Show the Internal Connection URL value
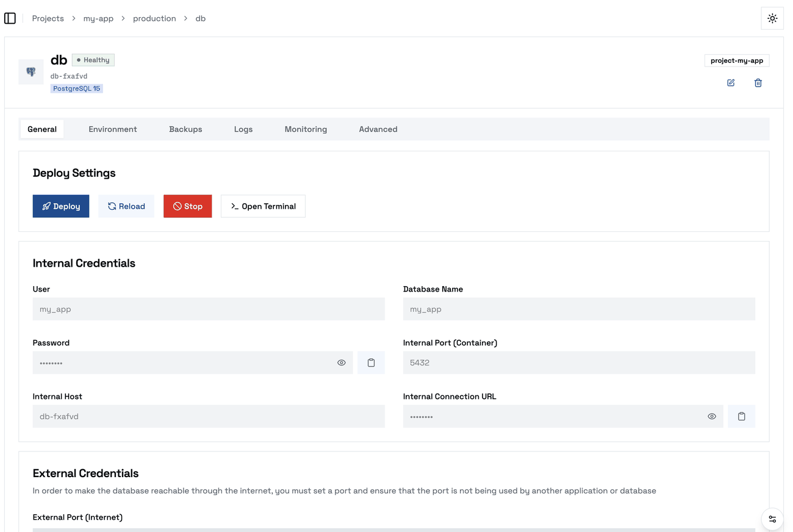Viewport: 793px width, 532px height. coord(712,417)
